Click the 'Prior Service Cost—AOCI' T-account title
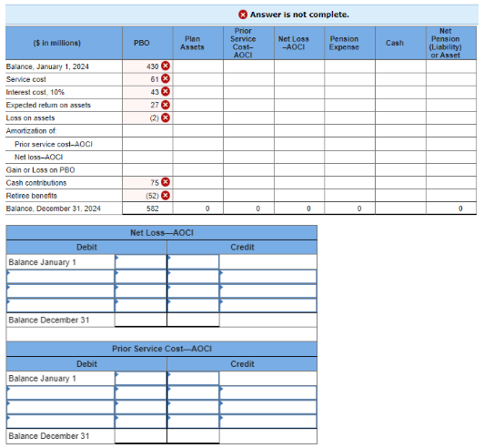This screenshot has width=484, height=448. (x=162, y=349)
